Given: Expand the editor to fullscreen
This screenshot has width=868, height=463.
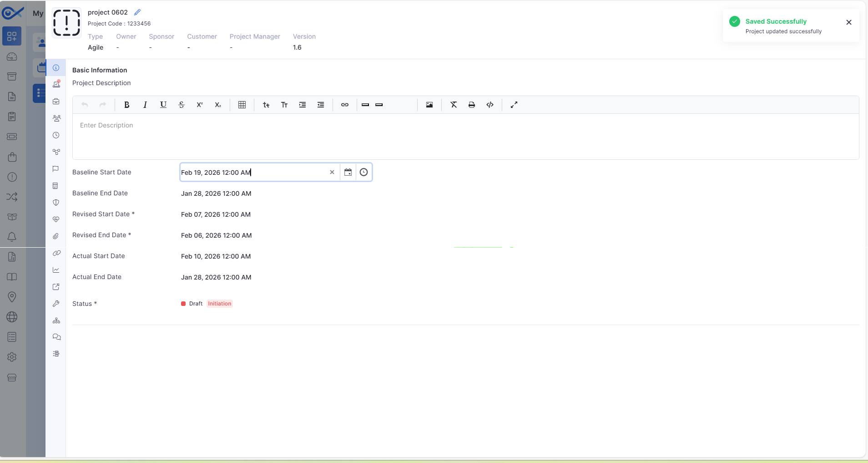Looking at the screenshot, I should [x=514, y=105].
